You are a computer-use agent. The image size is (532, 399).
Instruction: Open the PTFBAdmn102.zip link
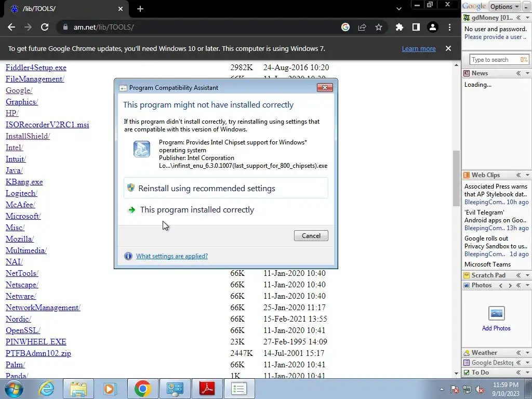tap(38, 353)
